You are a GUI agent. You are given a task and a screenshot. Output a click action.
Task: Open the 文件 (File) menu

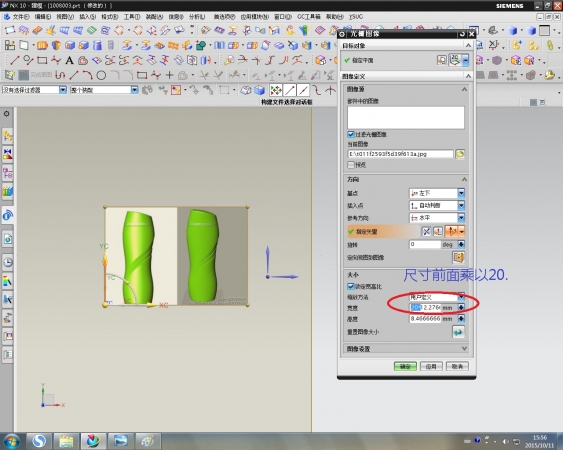(20, 17)
